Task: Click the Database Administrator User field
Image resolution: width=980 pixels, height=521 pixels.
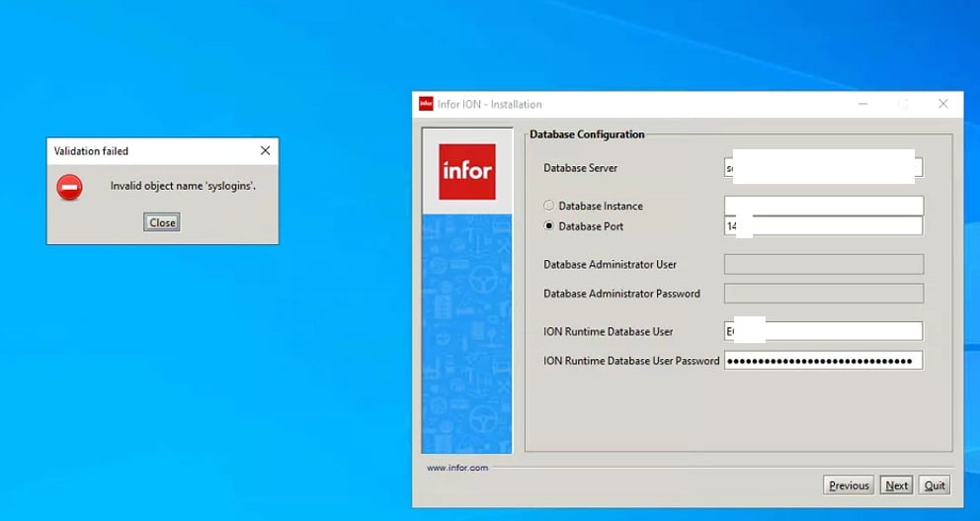Action: click(823, 265)
